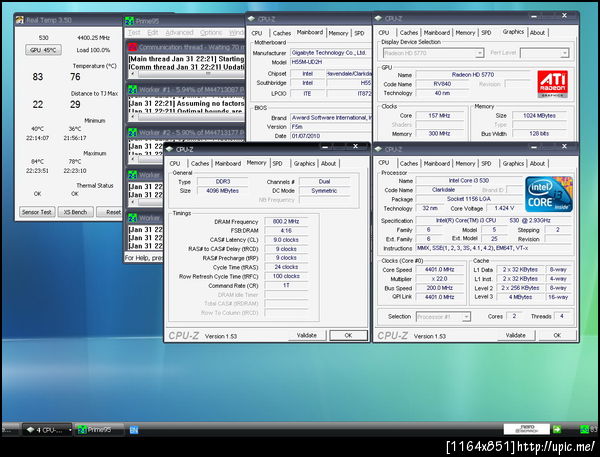Click Validate in Memory CPU-Z window
Screen dimensions: 600x457
(x=307, y=335)
